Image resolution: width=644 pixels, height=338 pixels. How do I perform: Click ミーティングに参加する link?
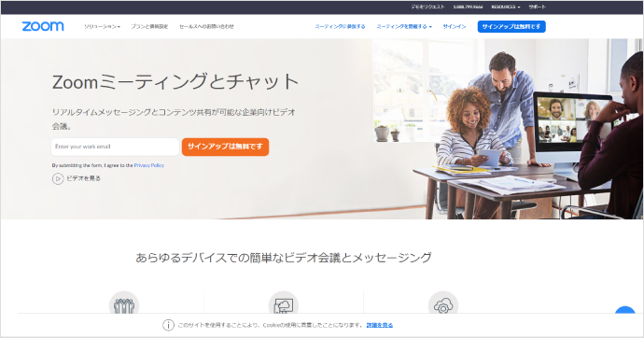click(x=340, y=27)
